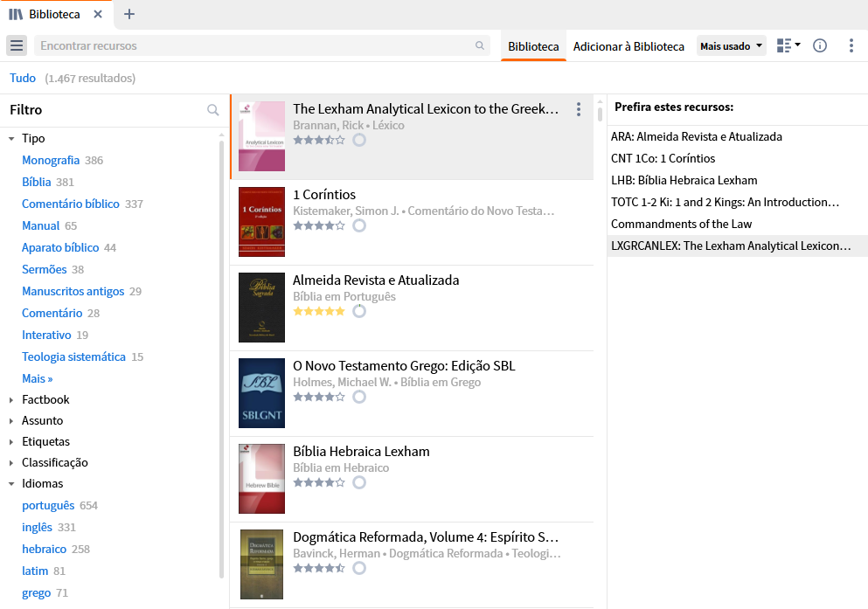This screenshot has width=868, height=609.
Task: Open 1 Coríntios cover thumbnail
Action: click(x=262, y=222)
